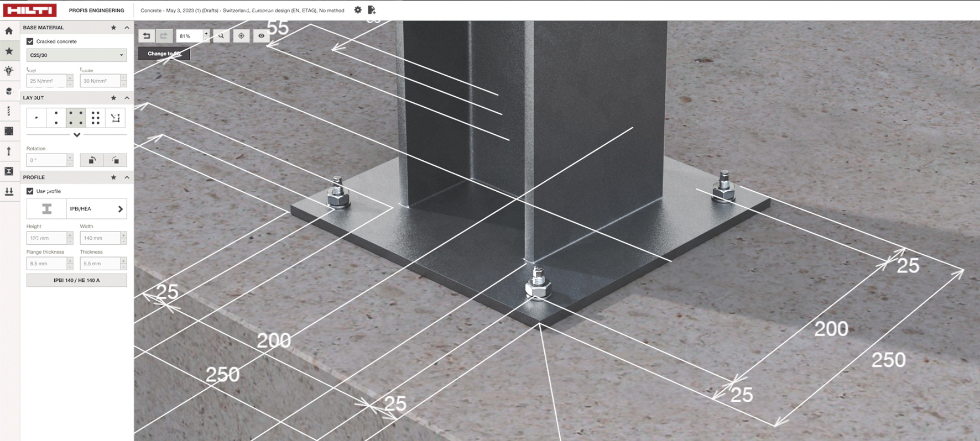Click the right rear anchor bolt
Viewport: 980px width, 441px height.
pyautogui.click(x=723, y=187)
